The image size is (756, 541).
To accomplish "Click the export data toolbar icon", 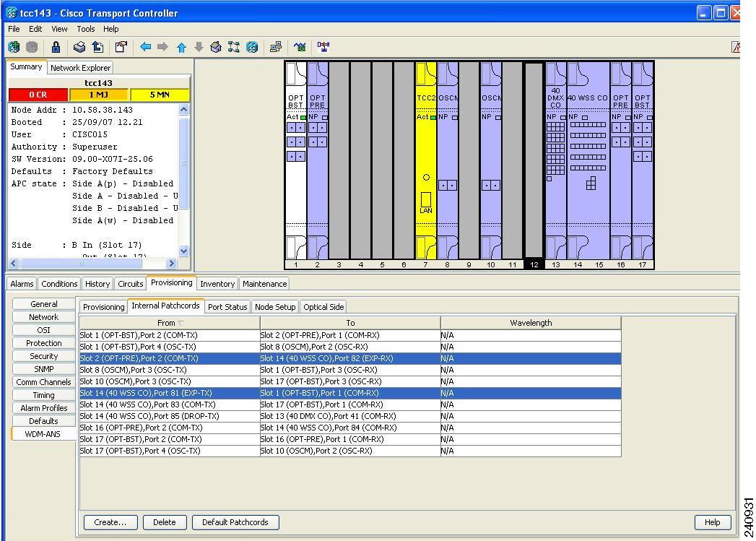I will coord(98,47).
